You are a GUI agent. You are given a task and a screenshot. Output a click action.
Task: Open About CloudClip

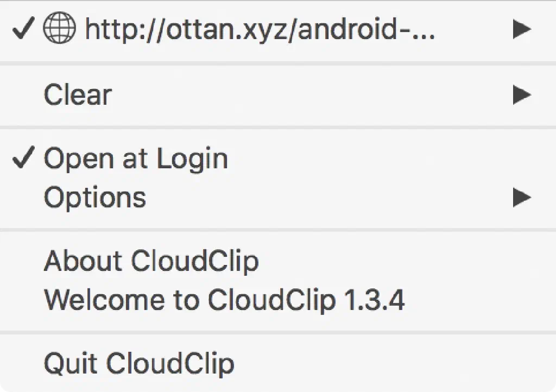(x=151, y=261)
